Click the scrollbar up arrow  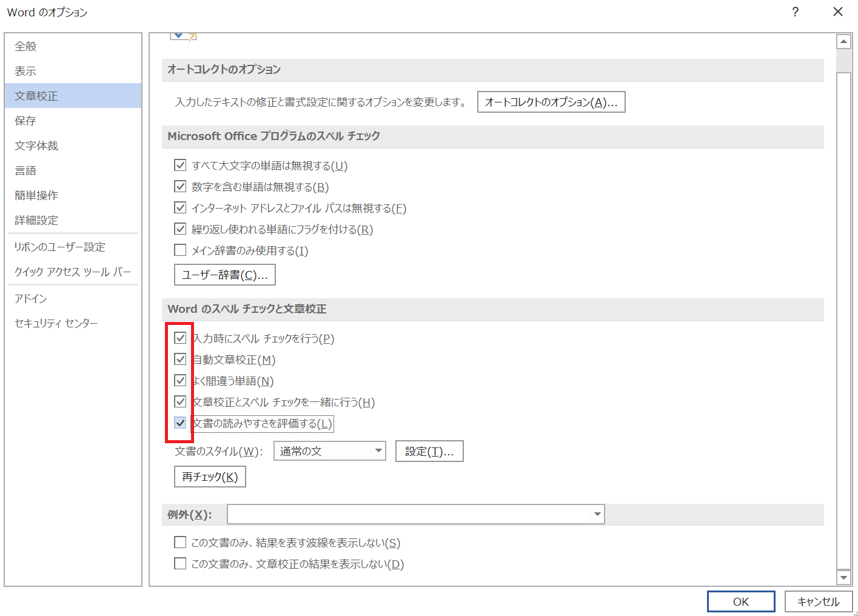point(844,41)
